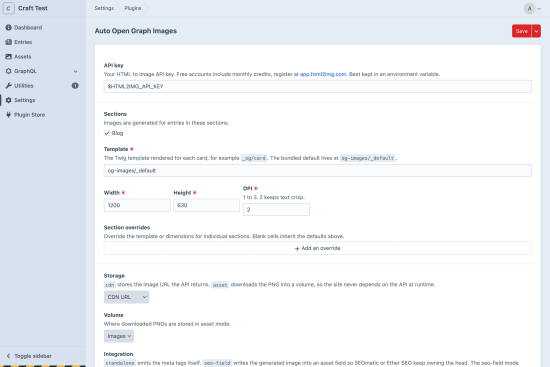Click the Storage label
The width and height of the screenshot is (550, 367).
[x=114, y=276]
